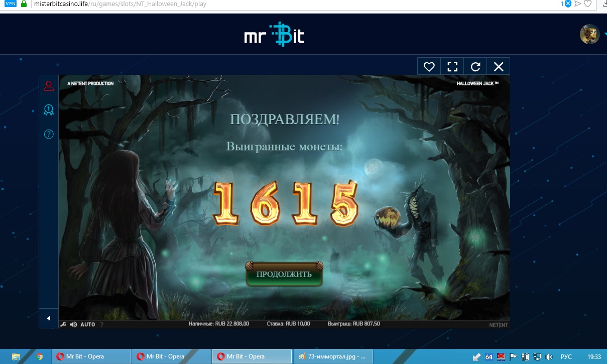The width and height of the screenshot is (607, 364).
Task: Click the mr Bit logo
Action: pyautogui.click(x=274, y=35)
